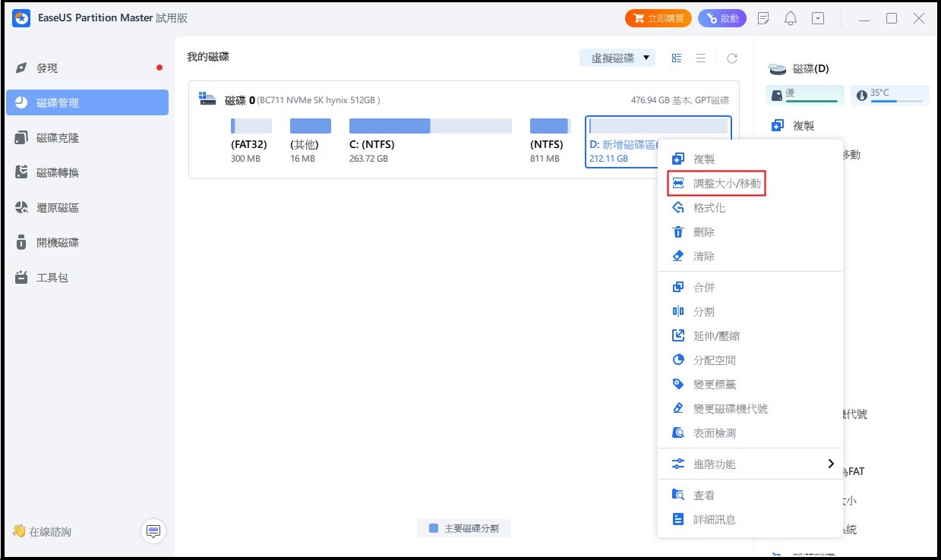Expand the 進階功能 submenu arrow
941x560 pixels.
(x=830, y=464)
